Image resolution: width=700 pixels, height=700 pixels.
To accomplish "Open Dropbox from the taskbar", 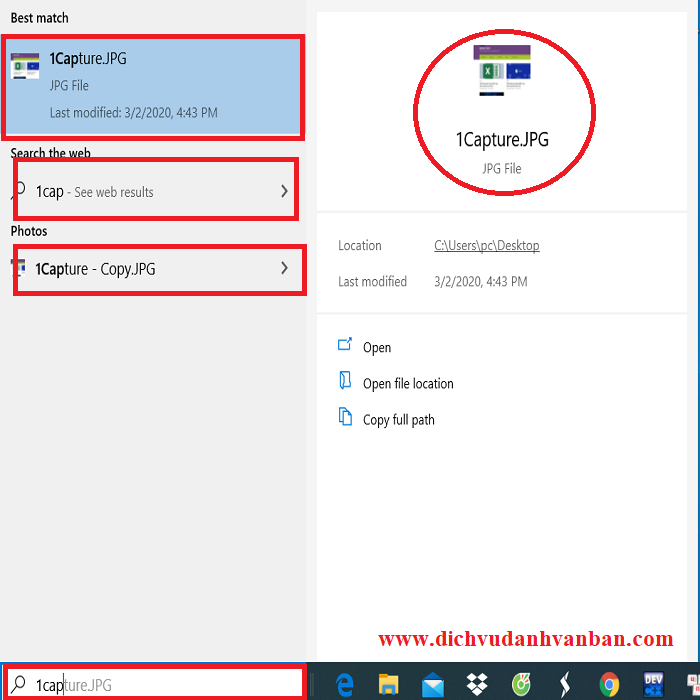I will click(x=477, y=684).
